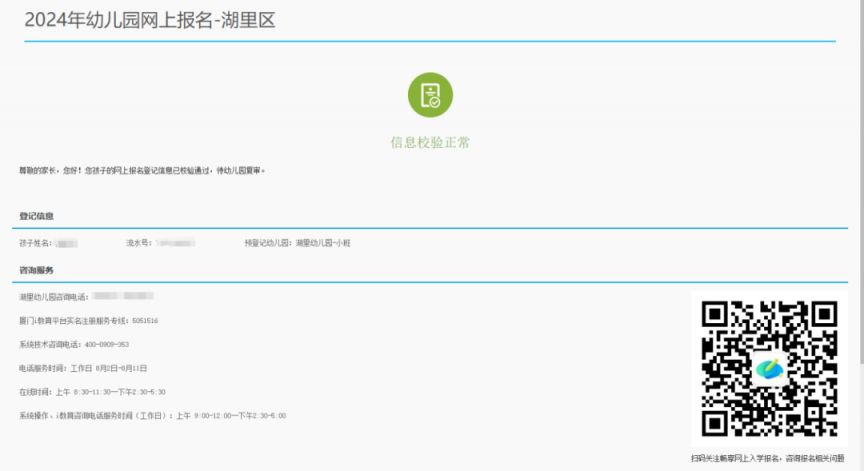Click the "系统技术咨询电话: 400-0909-353" line
The width and height of the screenshot is (864, 471).
tap(74, 344)
